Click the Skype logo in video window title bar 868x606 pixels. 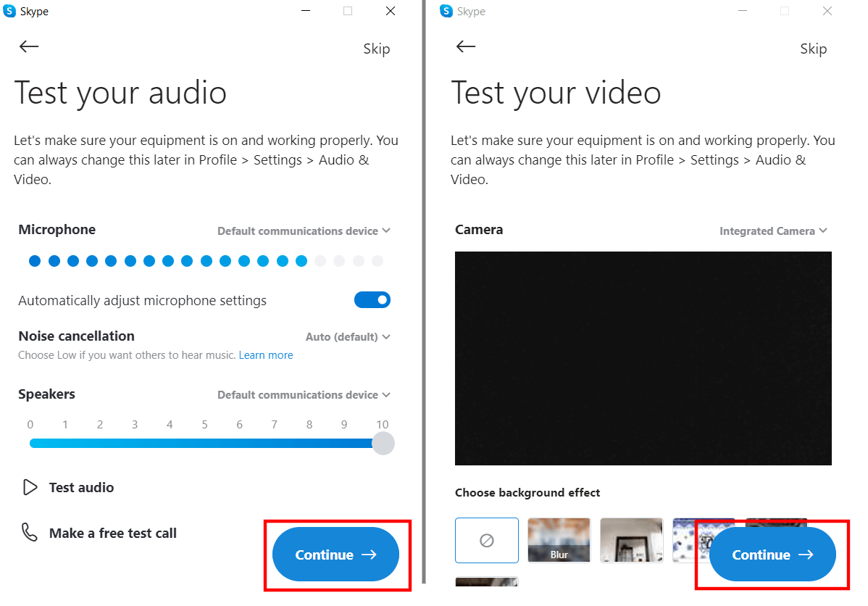pyautogui.click(x=446, y=11)
